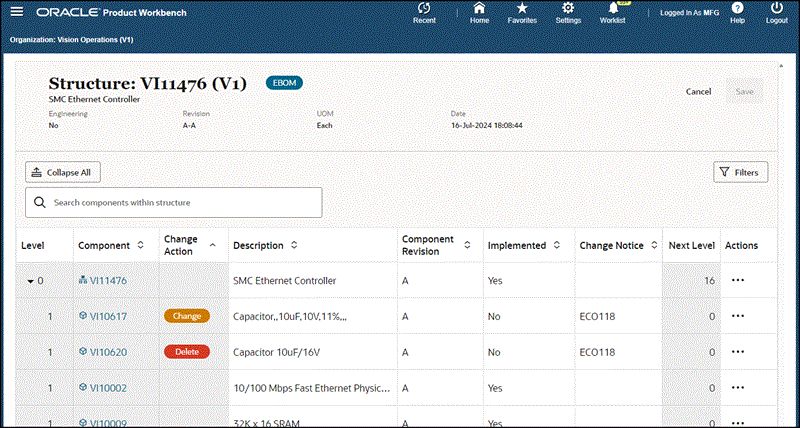Open Settings gear icon

point(568,8)
